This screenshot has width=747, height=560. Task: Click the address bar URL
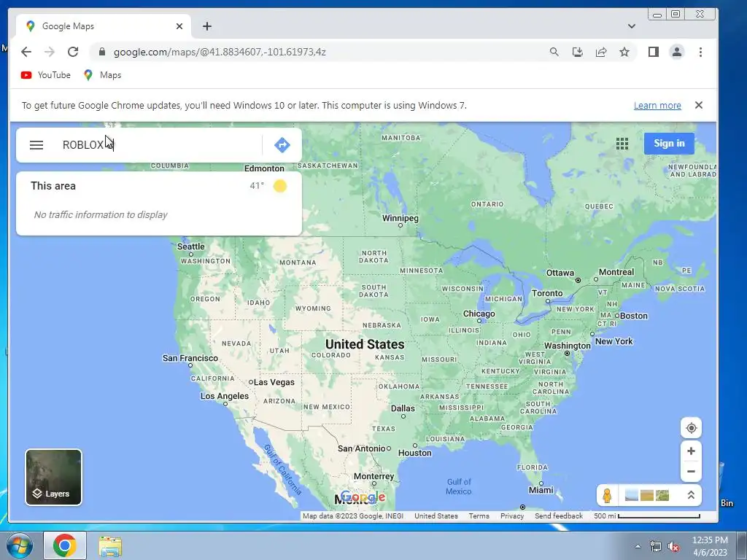coord(220,52)
